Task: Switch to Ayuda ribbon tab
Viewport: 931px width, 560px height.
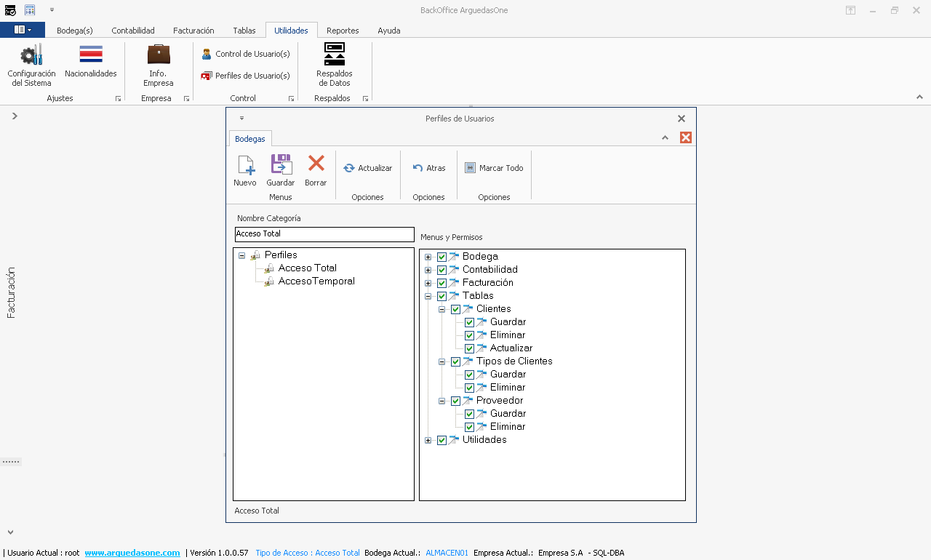Action: [x=389, y=31]
